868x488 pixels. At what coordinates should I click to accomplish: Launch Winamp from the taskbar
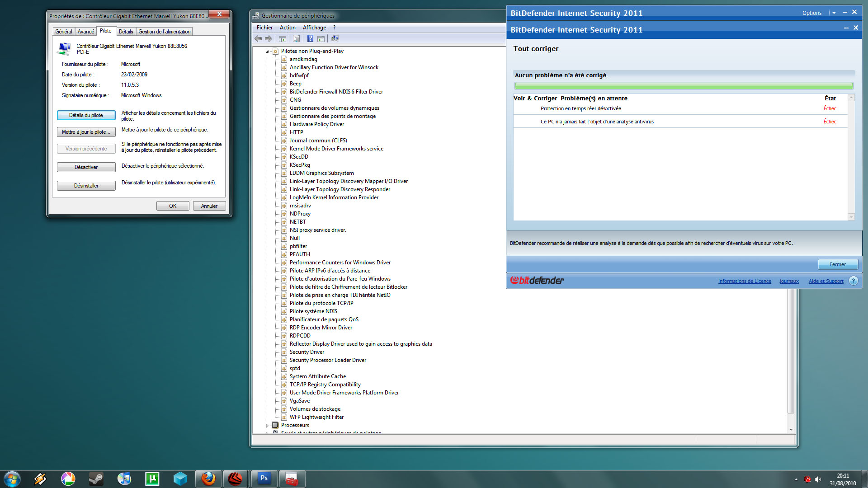pyautogui.click(x=40, y=479)
